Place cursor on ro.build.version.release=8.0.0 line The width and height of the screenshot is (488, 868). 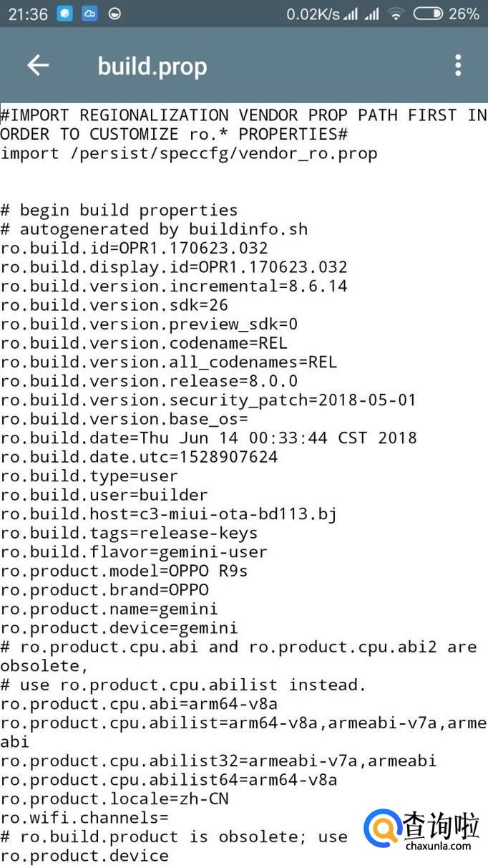point(149,381)
